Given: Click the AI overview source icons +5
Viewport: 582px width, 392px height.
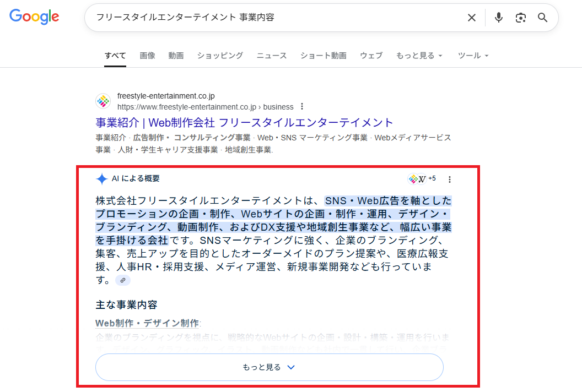Looking at the screenshot, I should click(422, 179).
